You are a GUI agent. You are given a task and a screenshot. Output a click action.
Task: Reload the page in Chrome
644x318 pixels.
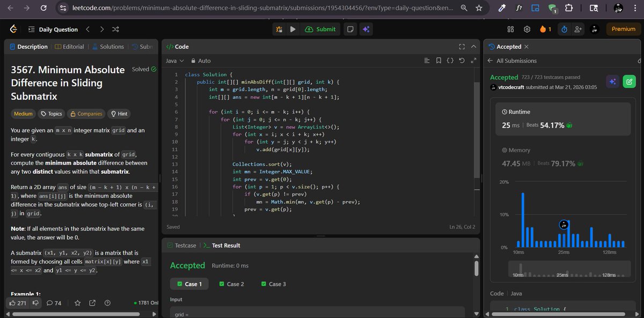tap(45, 9)
